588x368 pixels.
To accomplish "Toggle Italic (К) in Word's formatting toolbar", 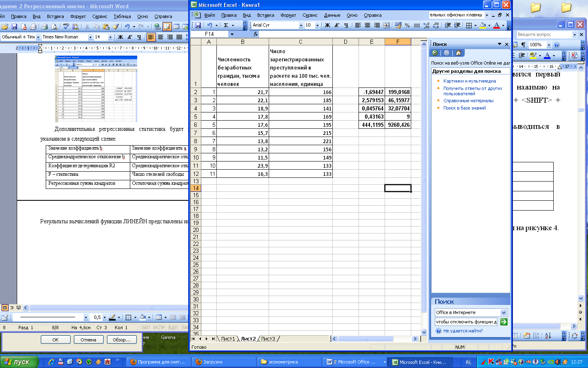I will click(129, 37).
